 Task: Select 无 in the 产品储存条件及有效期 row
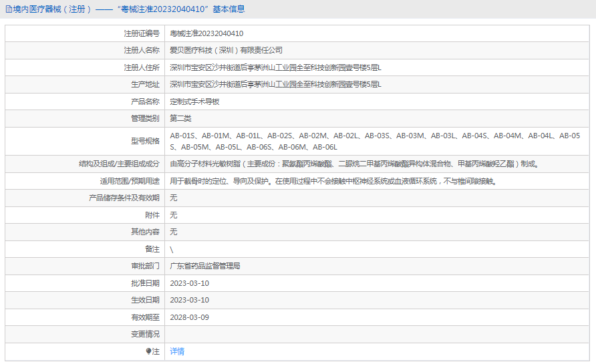coord(173,198)
